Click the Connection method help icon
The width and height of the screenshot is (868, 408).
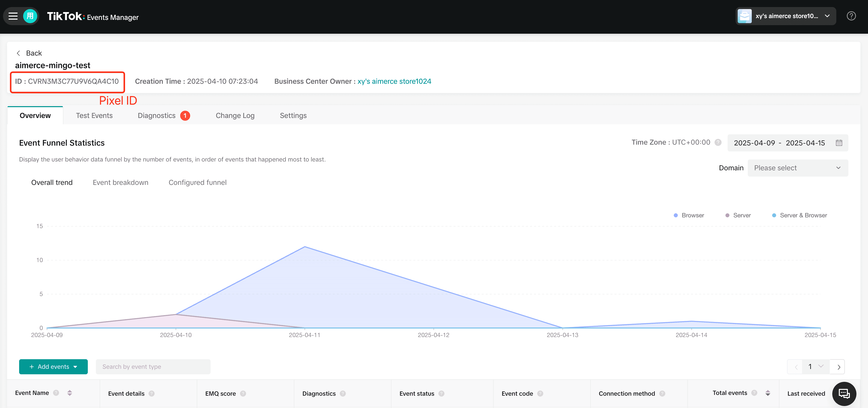(x=662, y=393)
